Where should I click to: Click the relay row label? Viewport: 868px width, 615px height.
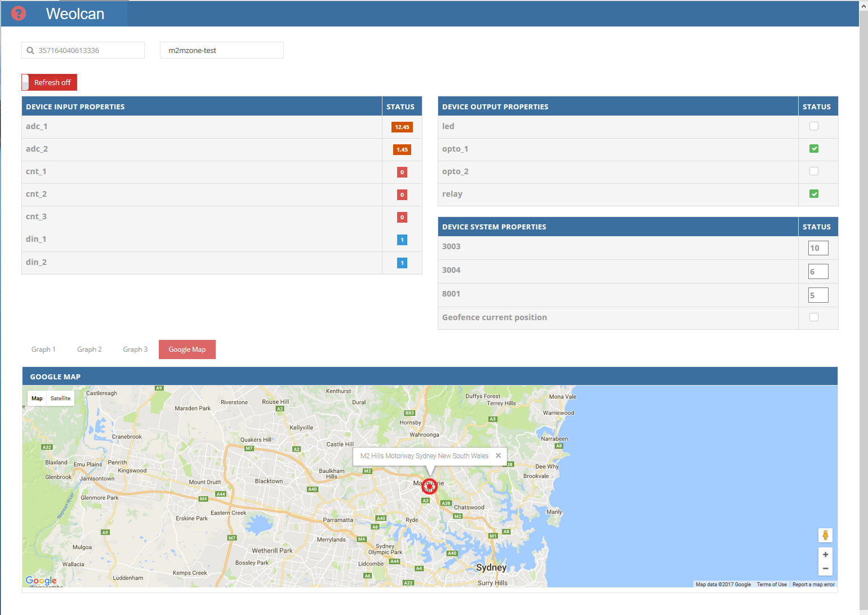pyautogui.click(x=452, y=194)
